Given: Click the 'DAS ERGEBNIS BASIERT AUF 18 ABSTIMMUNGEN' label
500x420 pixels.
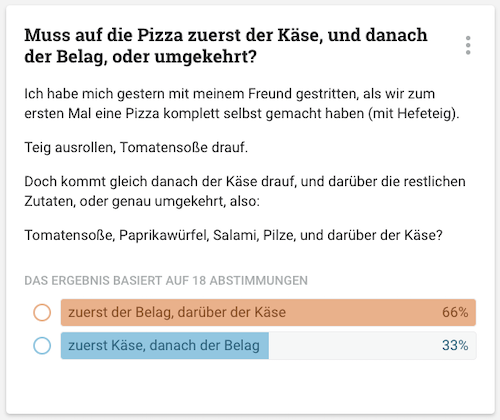Looking at the screenshot, I should (166, 281).
